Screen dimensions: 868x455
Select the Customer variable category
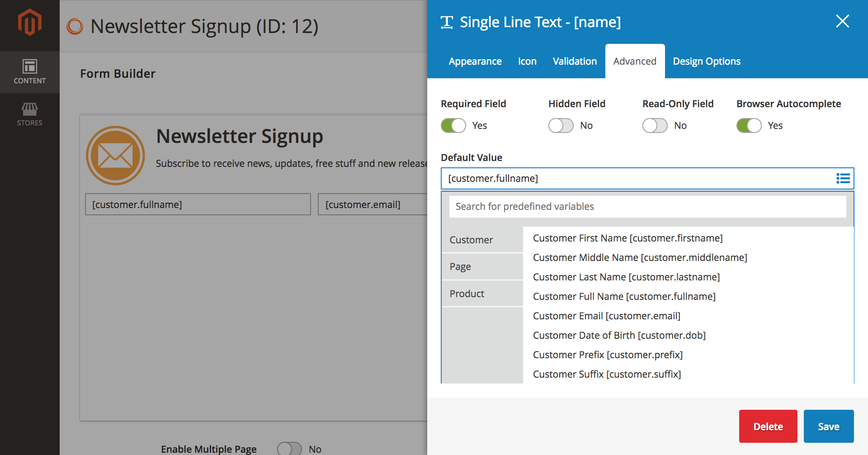click(482, 240)
